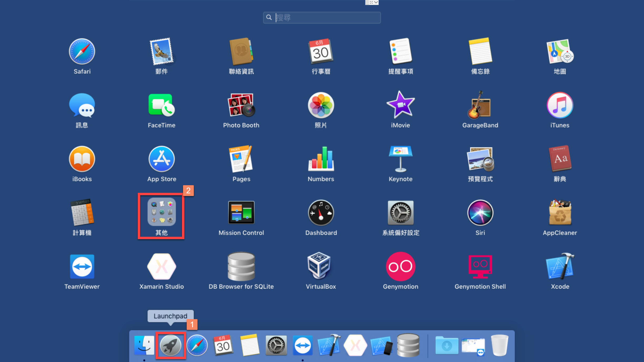Launch Mission Control
Screen dimensions: 644x362
coord(241,213)
